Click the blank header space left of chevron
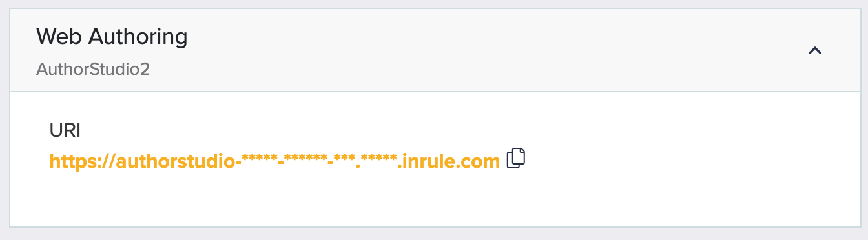868x240 pixels. coord(491,50)
